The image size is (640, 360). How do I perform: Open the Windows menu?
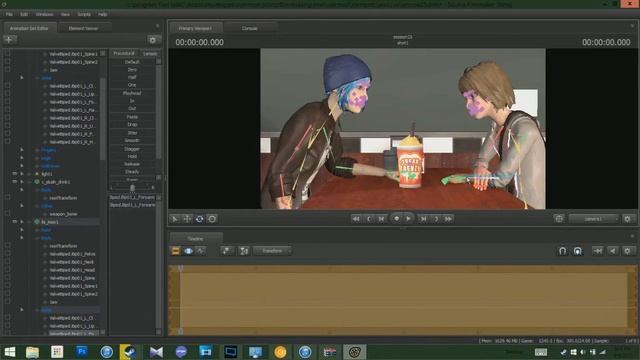tap(44, 14)
